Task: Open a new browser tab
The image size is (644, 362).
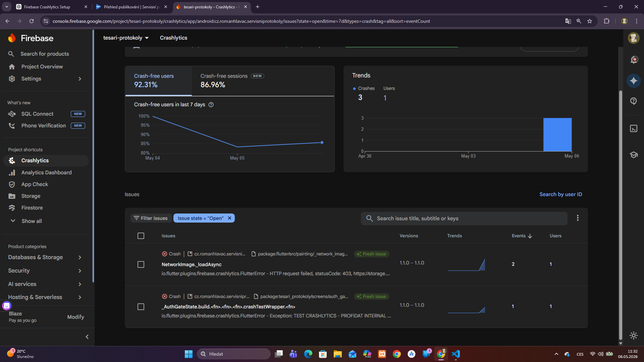Action: (257, 7)
